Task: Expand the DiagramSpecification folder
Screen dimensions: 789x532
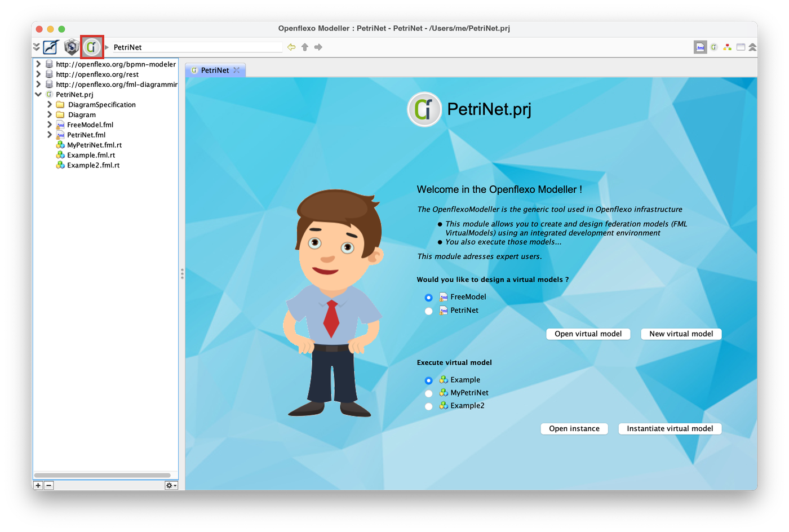Action: 50,104
